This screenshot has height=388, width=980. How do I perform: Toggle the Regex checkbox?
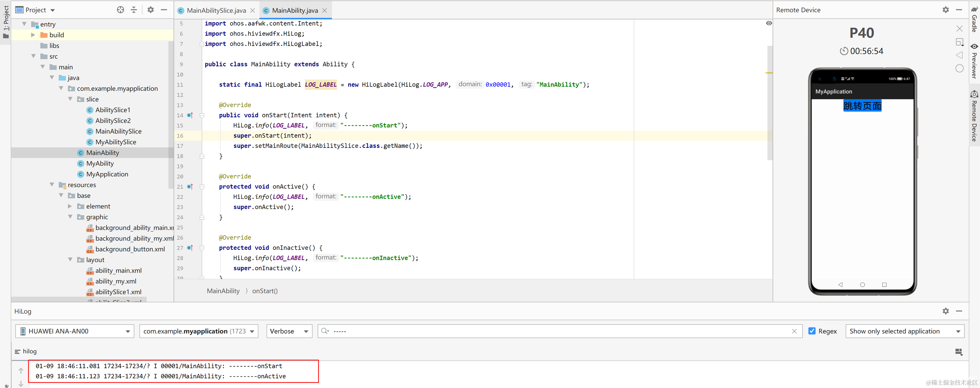[812, 331]
